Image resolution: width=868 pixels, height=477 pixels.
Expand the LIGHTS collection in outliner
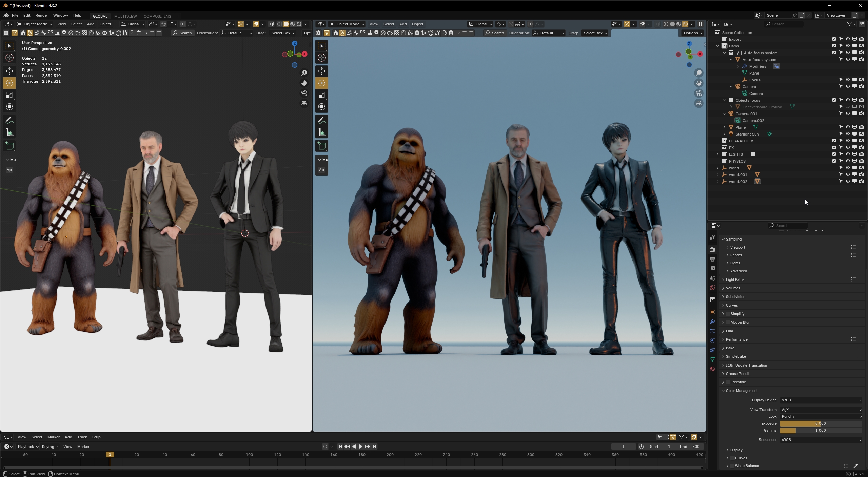pyautogui.click(x=717, y=154)
